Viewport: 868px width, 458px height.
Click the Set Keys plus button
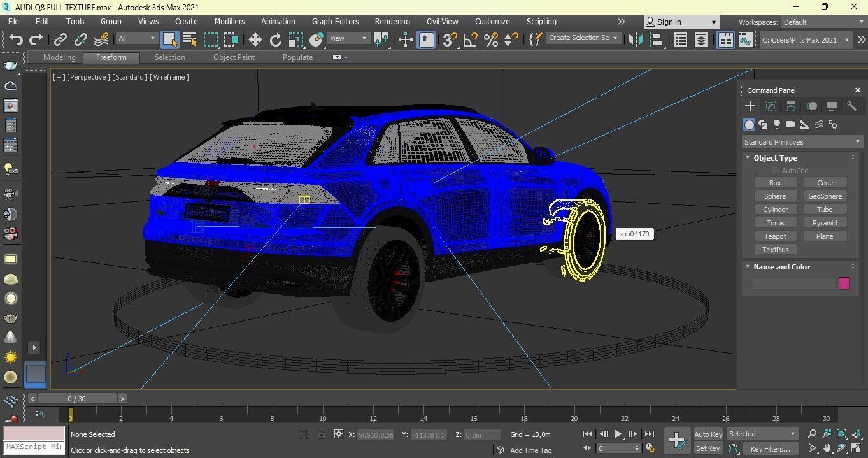click(676, 440)
